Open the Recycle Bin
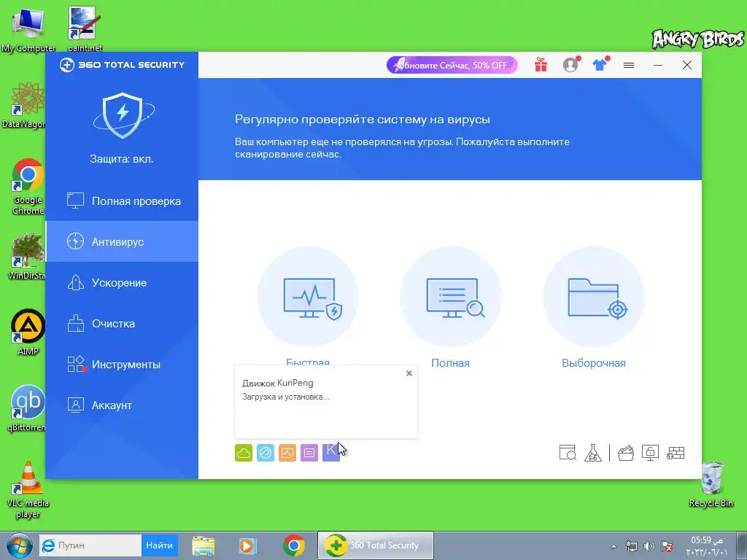 (x=711, y=484)
